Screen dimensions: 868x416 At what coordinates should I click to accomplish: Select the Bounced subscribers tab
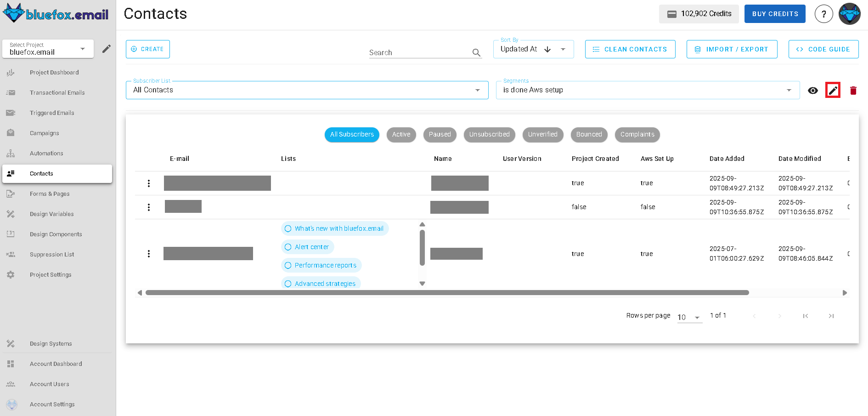click(x=589, y=134)
